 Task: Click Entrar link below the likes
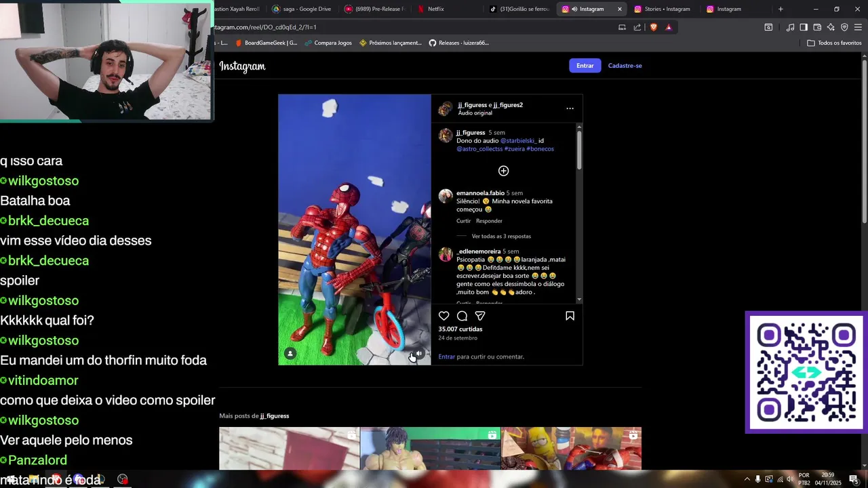pos(446,357)
